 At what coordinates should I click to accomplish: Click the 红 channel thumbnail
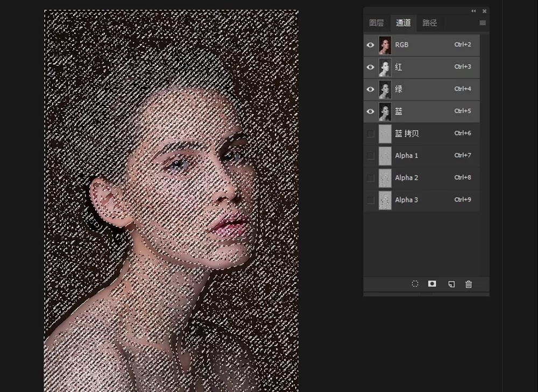pos(385,67)
